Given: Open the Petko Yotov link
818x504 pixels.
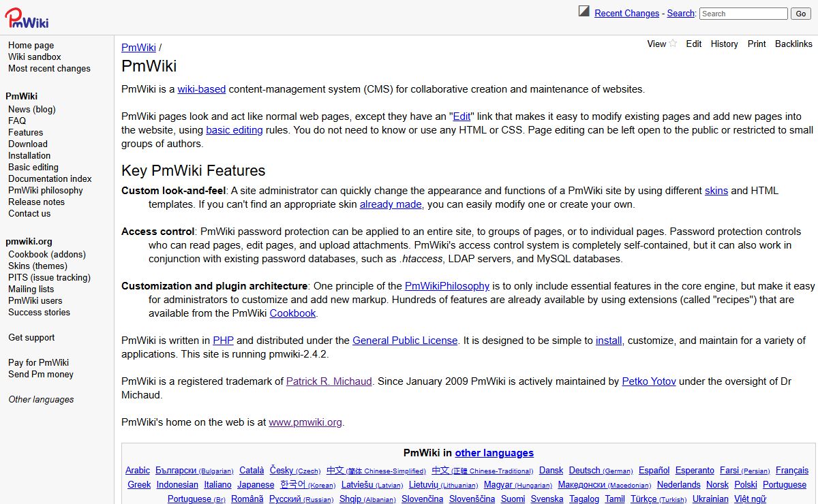Looking at the screenshot, I should coord(649,381).
